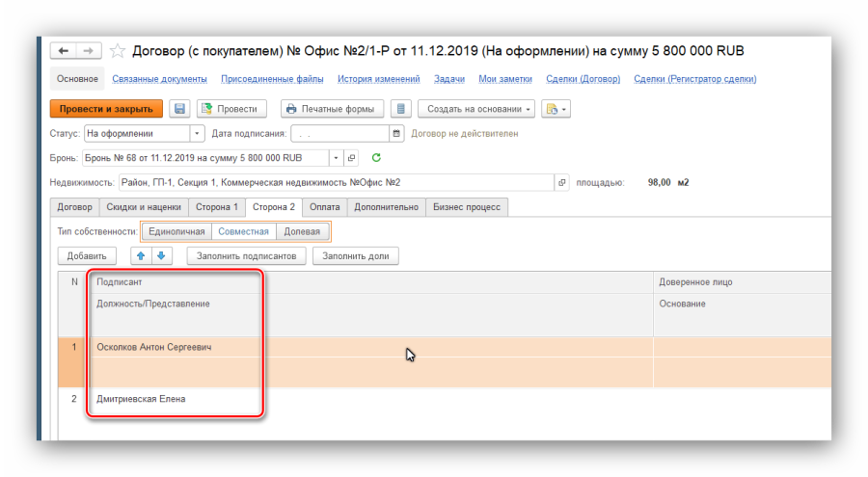
Task: Expand the Статус dropdown
Action: (198, 134)
